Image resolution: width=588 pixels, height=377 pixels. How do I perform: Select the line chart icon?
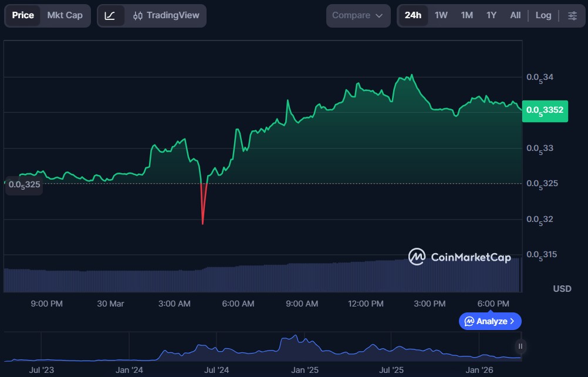coord(110,16)
